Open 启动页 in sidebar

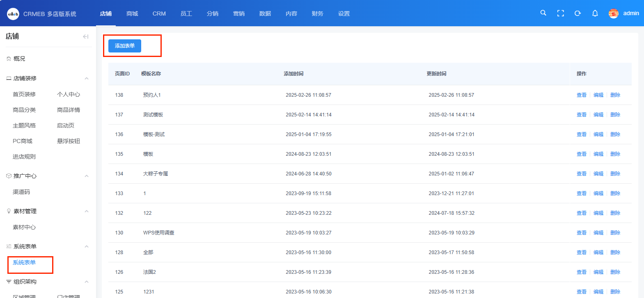tap(66, 125)
